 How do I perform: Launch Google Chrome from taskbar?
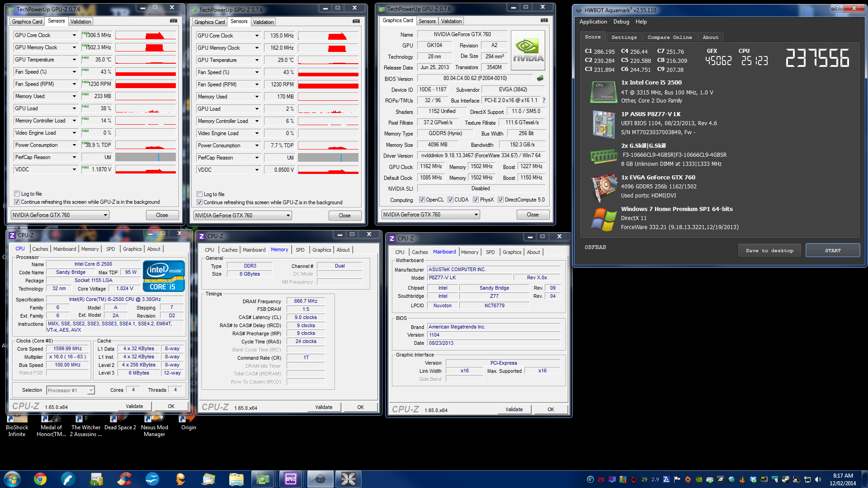coord(40,479)
